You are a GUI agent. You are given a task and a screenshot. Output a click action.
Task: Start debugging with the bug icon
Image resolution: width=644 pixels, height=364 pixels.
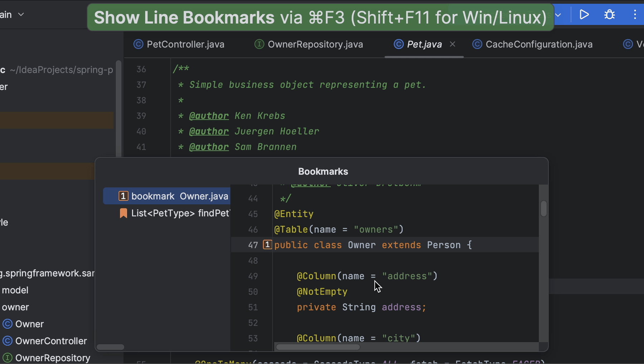click(x=610, y=15)
